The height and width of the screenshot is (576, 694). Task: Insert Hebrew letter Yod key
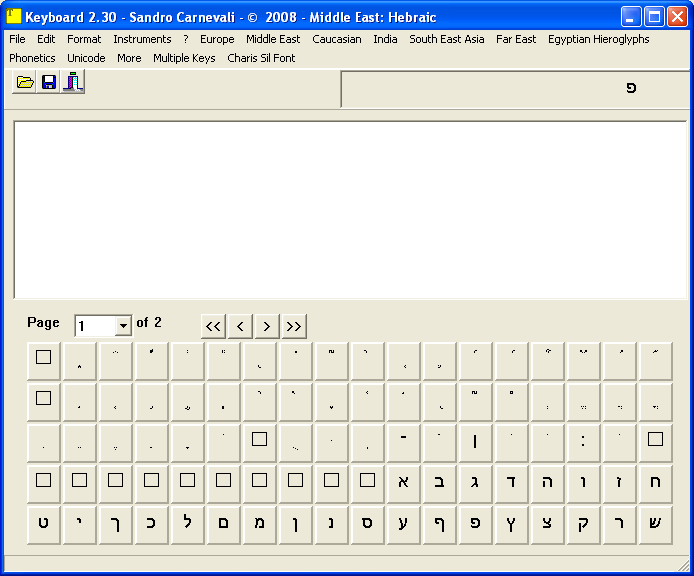[79, 525]
